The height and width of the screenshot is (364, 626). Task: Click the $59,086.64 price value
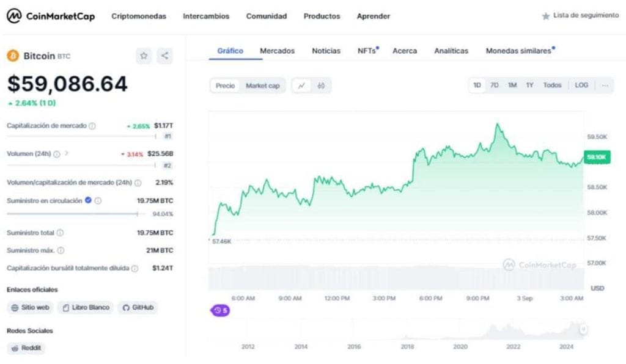[67, 84]
